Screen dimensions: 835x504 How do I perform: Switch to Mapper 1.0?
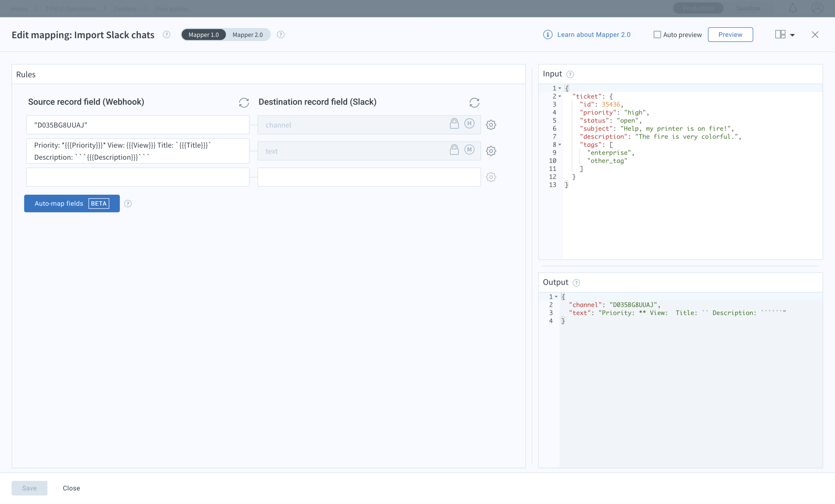(x=204, y=35)
